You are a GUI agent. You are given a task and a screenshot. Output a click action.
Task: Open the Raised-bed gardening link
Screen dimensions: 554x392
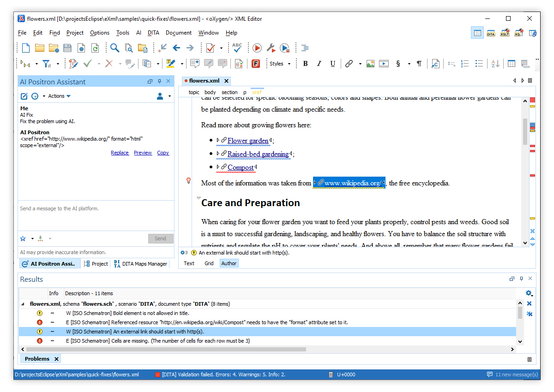tap(258, 154)
